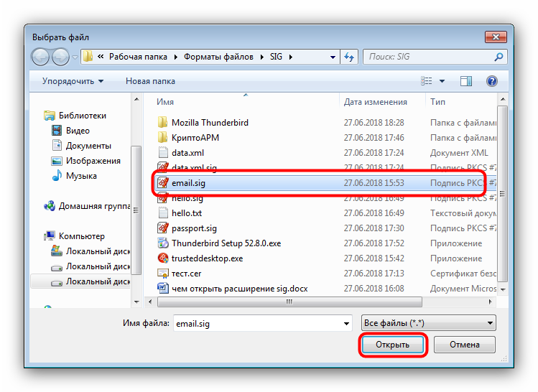Click the Music note icon in sidebar

(57, 176)
